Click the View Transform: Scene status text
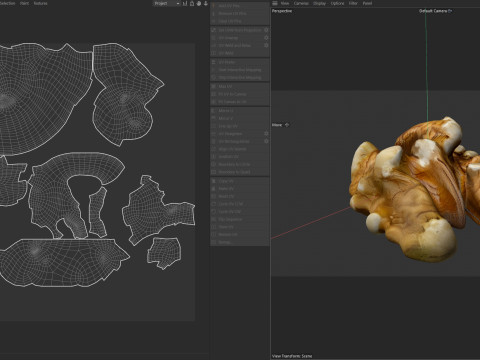This screenshot has height=360, width=480. [x=292, y=356]
